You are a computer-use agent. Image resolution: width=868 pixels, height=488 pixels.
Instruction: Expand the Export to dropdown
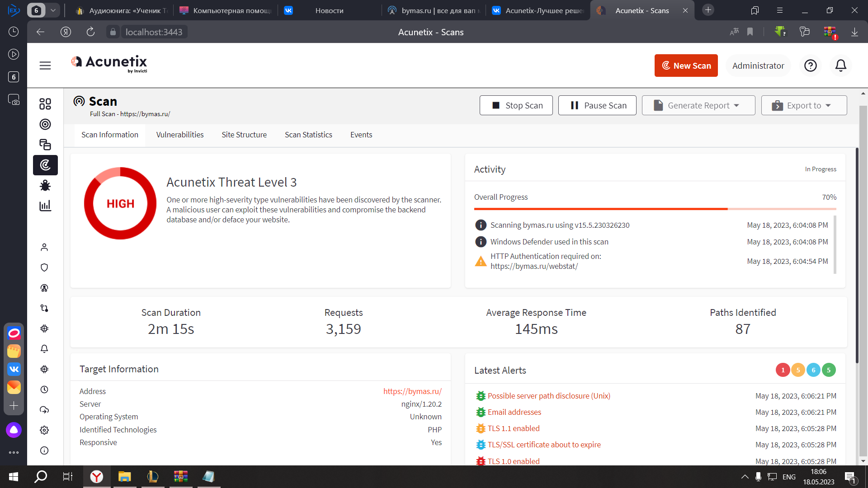pos(804,105)
